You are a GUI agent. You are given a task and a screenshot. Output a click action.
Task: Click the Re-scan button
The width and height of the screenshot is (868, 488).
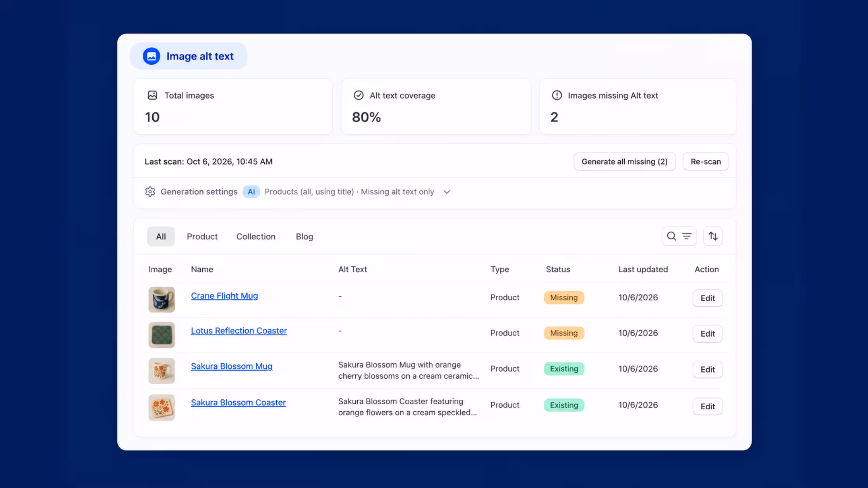click(705, 162)
